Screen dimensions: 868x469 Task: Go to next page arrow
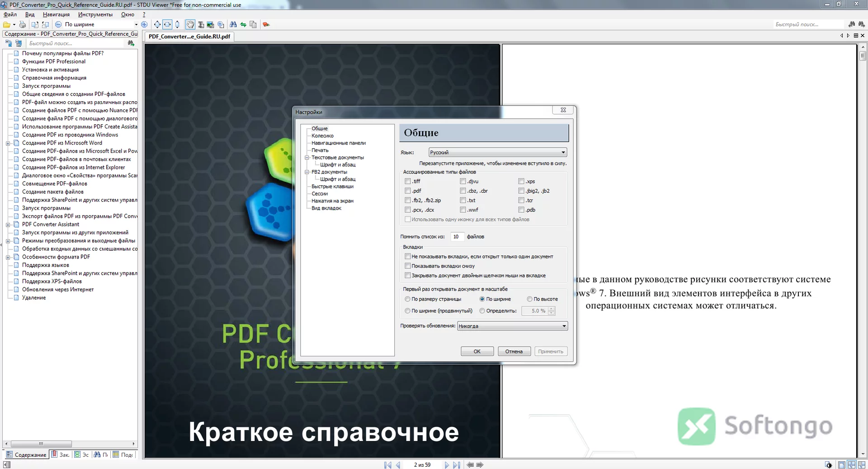click(447, 465)
